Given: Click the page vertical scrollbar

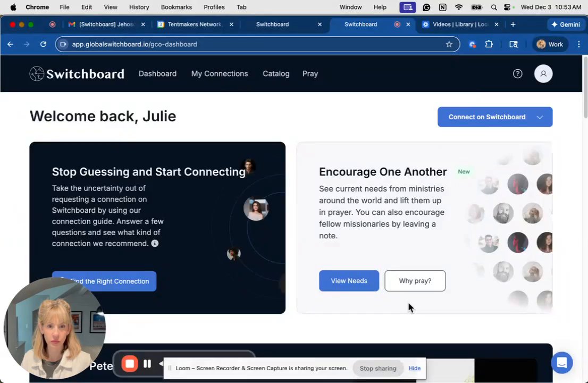Looking at the screenshot, I should click(585, 87).
